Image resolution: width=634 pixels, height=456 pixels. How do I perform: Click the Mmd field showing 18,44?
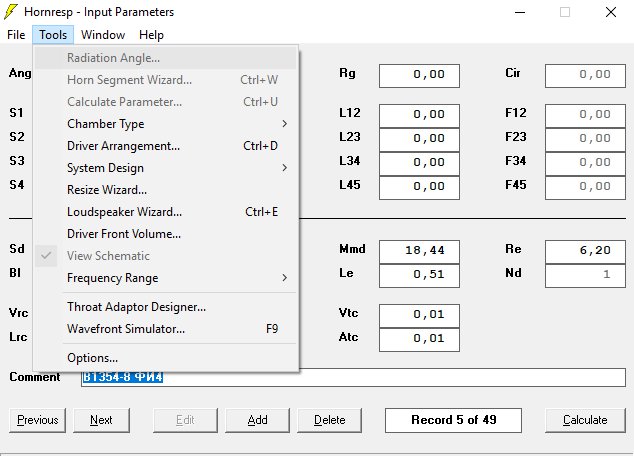[419, 252]
